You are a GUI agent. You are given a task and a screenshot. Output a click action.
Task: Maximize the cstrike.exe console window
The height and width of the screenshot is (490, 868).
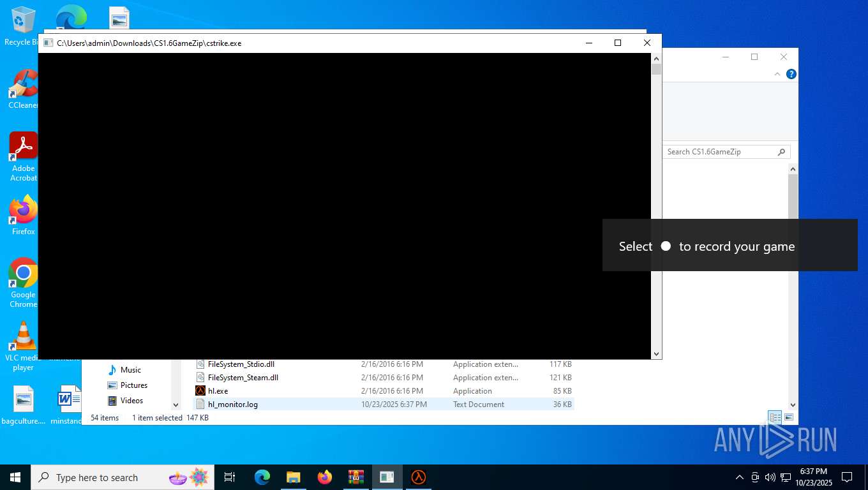(x=617, y=43)
